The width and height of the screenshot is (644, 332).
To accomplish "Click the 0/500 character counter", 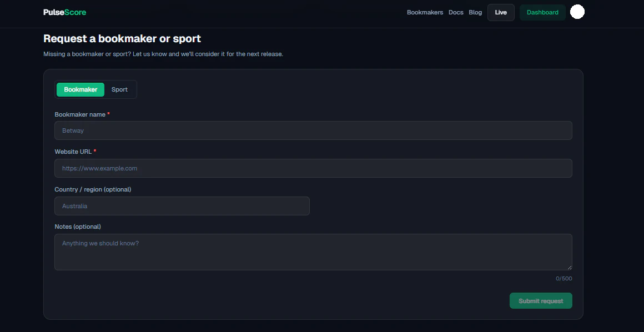I will coord(564,278).
